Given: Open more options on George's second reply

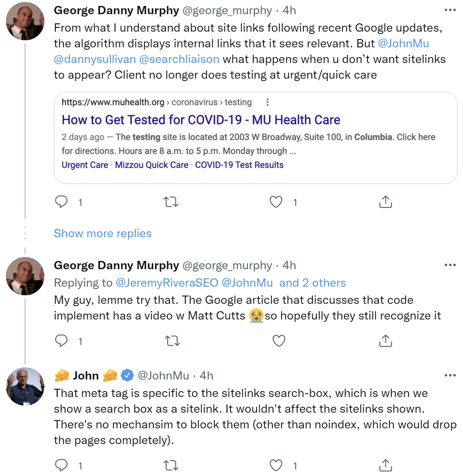Looking at the screenshot, I should pyautogui.click(x=450, y=265).
